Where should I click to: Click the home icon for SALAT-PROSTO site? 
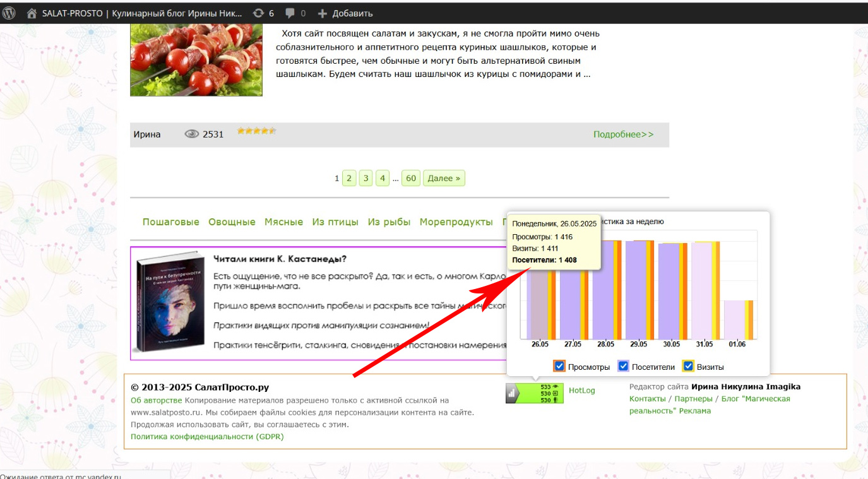tap(32, 13)
